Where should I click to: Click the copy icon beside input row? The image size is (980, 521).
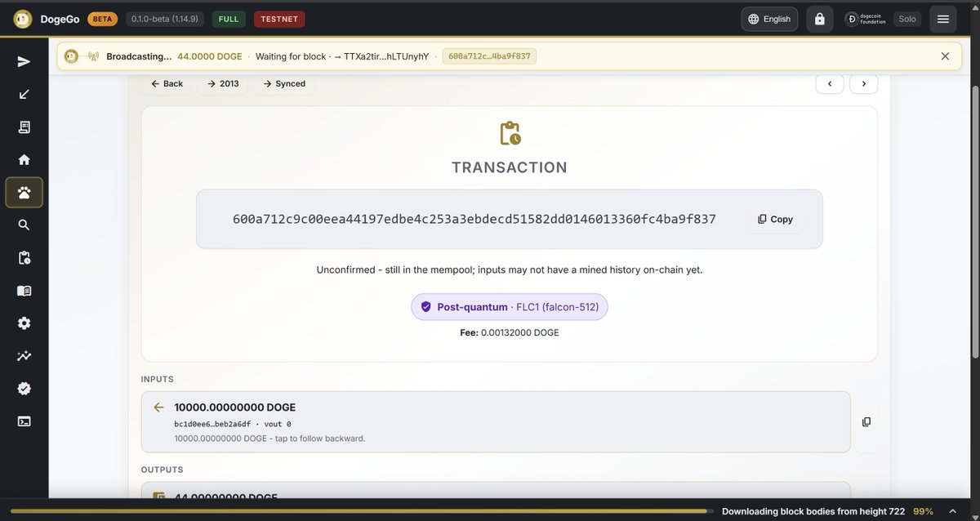pyautogui.click(x=866, y=421)
